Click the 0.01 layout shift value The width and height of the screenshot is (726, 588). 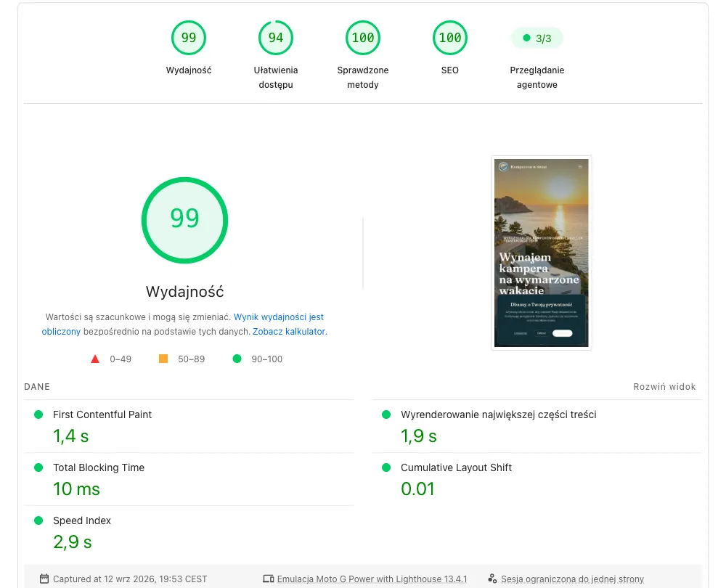(417, 489)
